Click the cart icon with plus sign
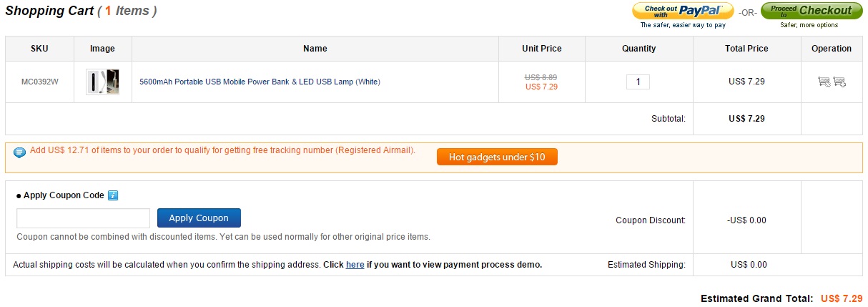The height and width of the screenshot is (307, 868). (x=839, y=82)
